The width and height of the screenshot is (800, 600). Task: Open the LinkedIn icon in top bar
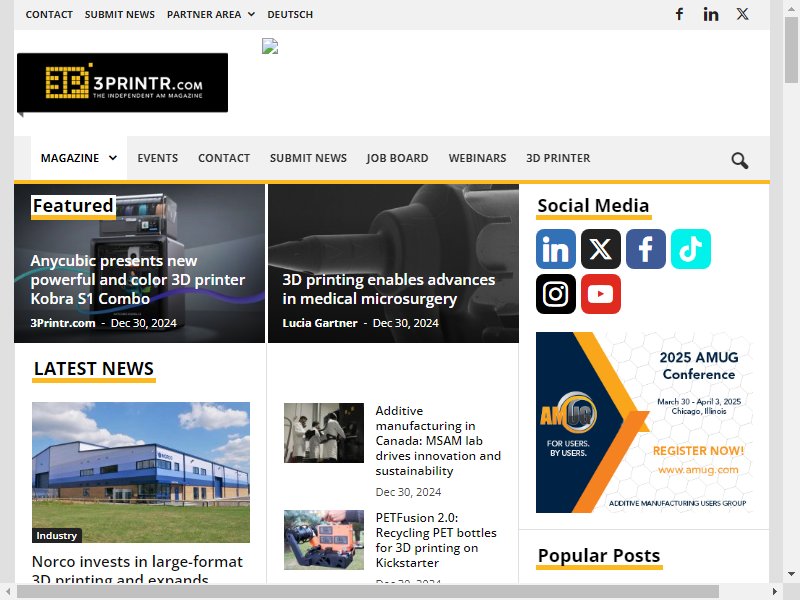point(711,14)
